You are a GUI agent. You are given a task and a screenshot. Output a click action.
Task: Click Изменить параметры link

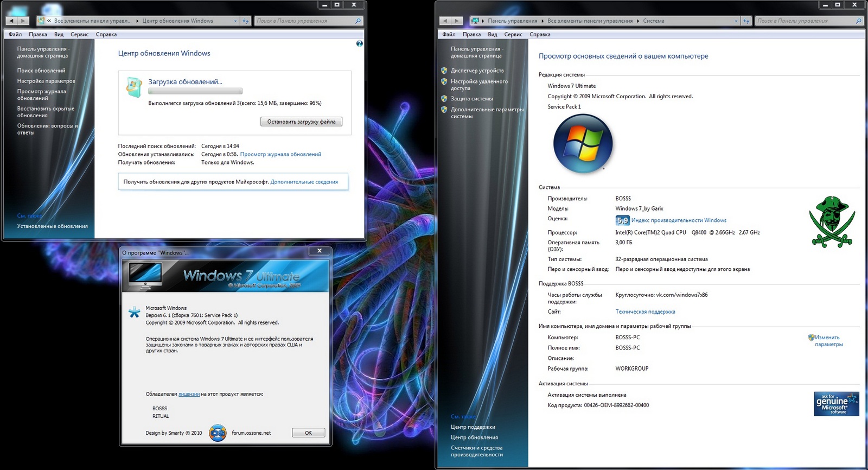(x=828, y=341)
